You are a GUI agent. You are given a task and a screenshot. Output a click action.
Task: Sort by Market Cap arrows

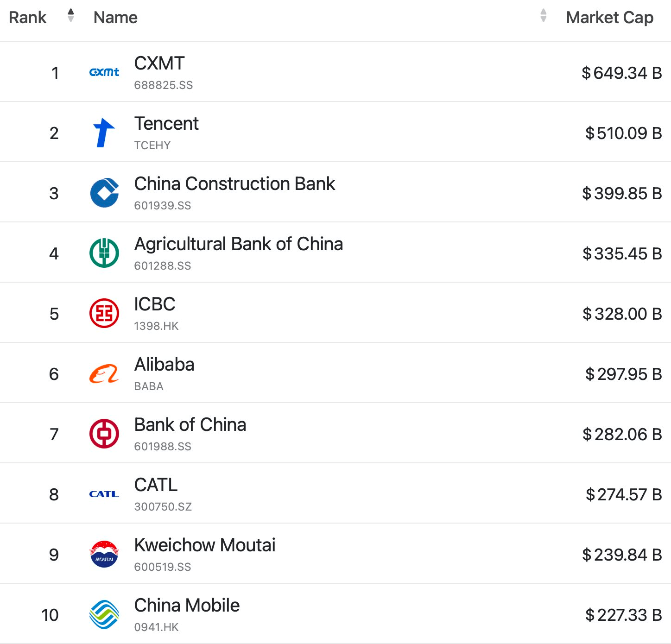(x=544, y=15)
